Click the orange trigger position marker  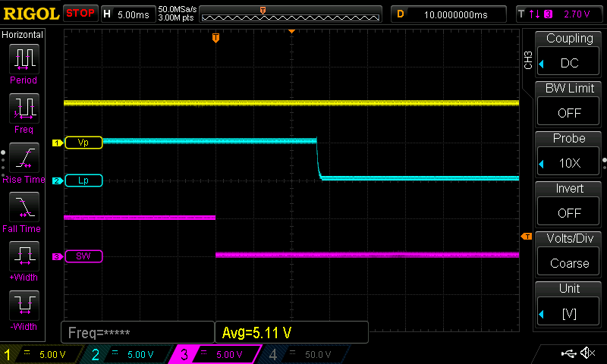216,38
